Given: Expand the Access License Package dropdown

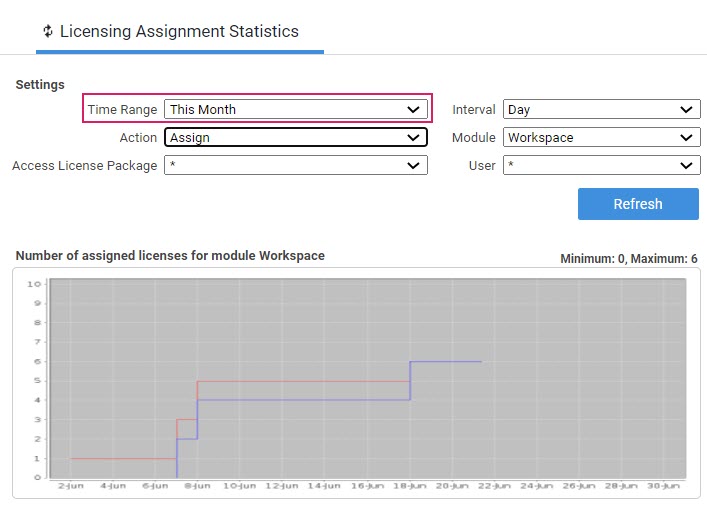Looking at the screenshot, I should point(295,165).
